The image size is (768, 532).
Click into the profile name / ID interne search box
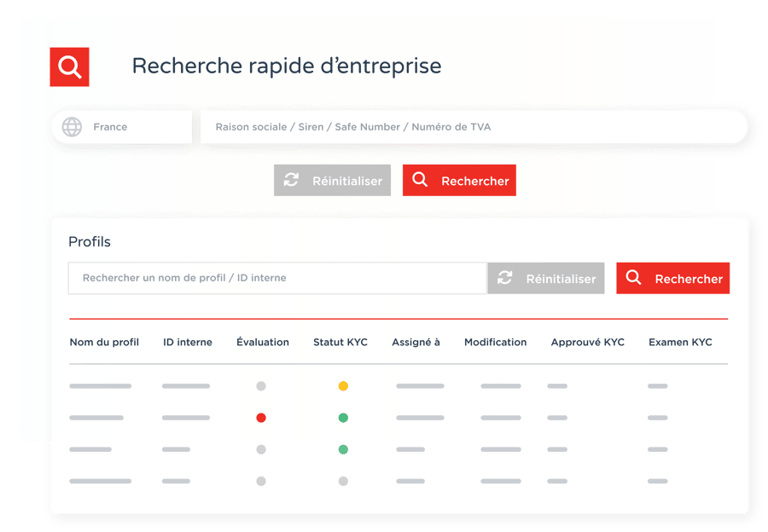point(277,278)
